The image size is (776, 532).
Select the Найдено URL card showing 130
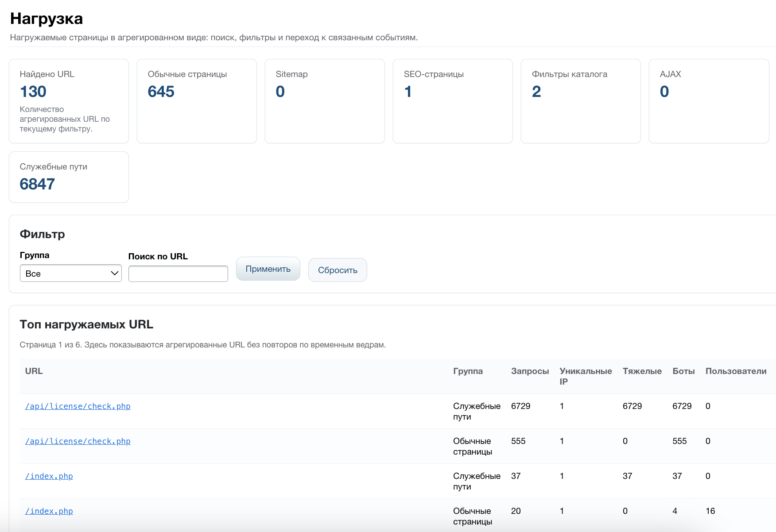[x=69, y=101]
